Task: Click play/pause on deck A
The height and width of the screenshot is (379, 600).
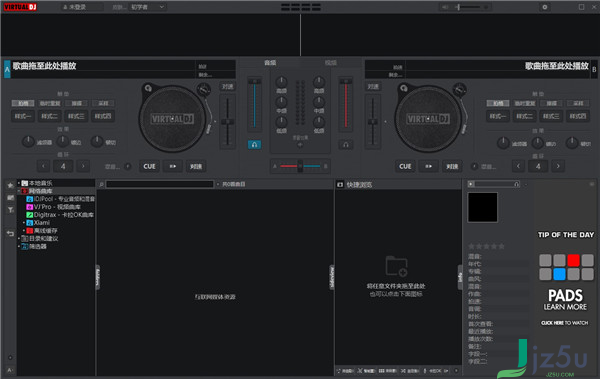Action: (x=173, y=166)
